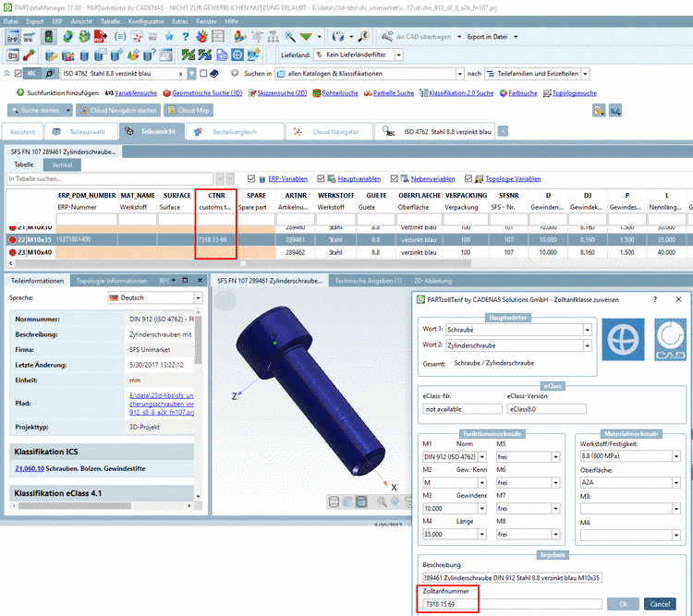Viewport: 693px width, 616px height.
Task: Click the blue crosshair PARTzollTarif toolbar icon
Action: [237, 54]
